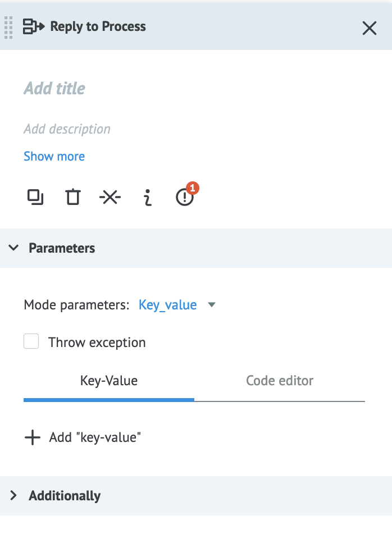Select Key_value in Mode parameters
Image resolution: width=392 pixels, height=557 pixels.
click(168, 304)
